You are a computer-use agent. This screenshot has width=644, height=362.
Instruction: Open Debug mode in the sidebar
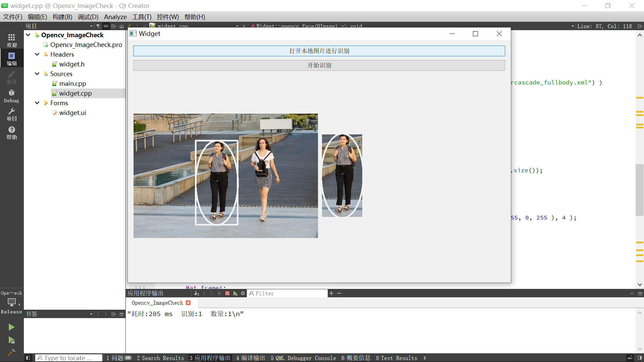click(x=11, y=96)
